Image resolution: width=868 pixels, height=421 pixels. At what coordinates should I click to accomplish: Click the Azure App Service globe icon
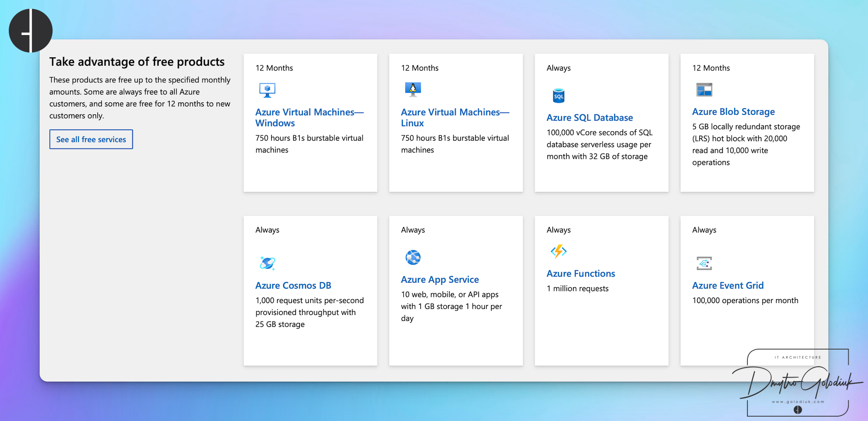(x=413, y=258)
